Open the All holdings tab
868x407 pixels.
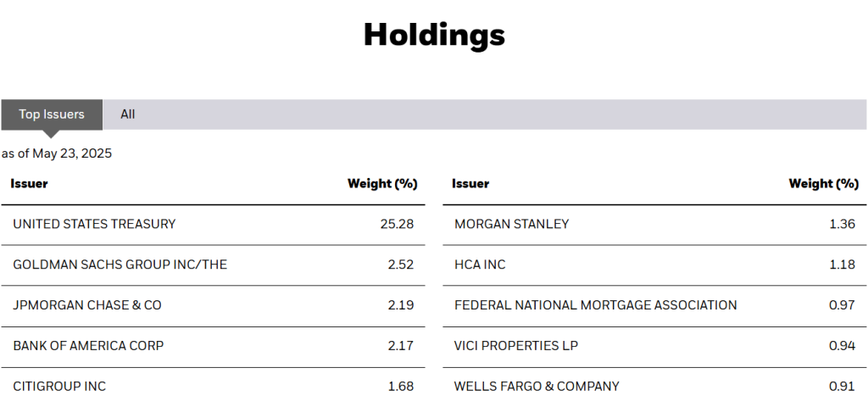tap(127, 114)
